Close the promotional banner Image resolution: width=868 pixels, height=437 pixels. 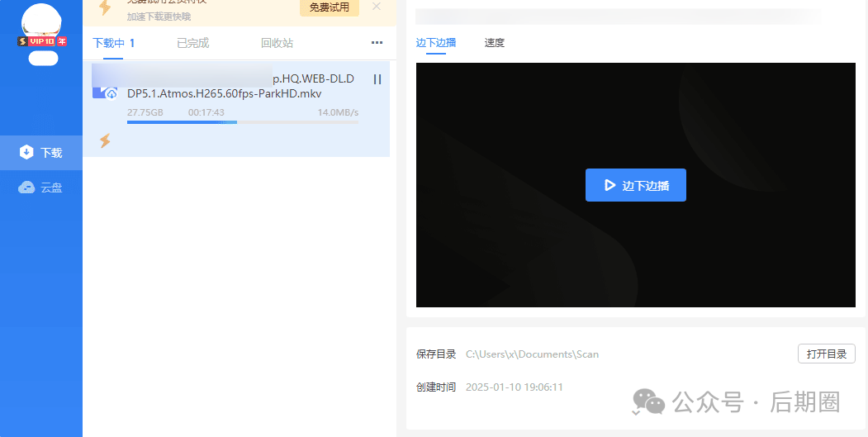coord(377,7)
